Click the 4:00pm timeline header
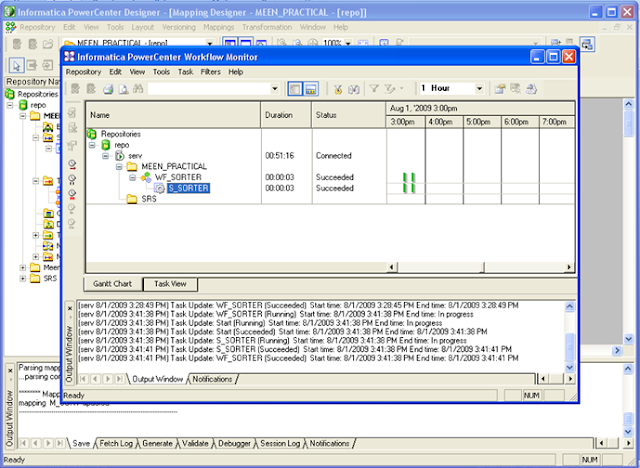The width and height of the screenshot is (640, 468). (x=444, y=122)
